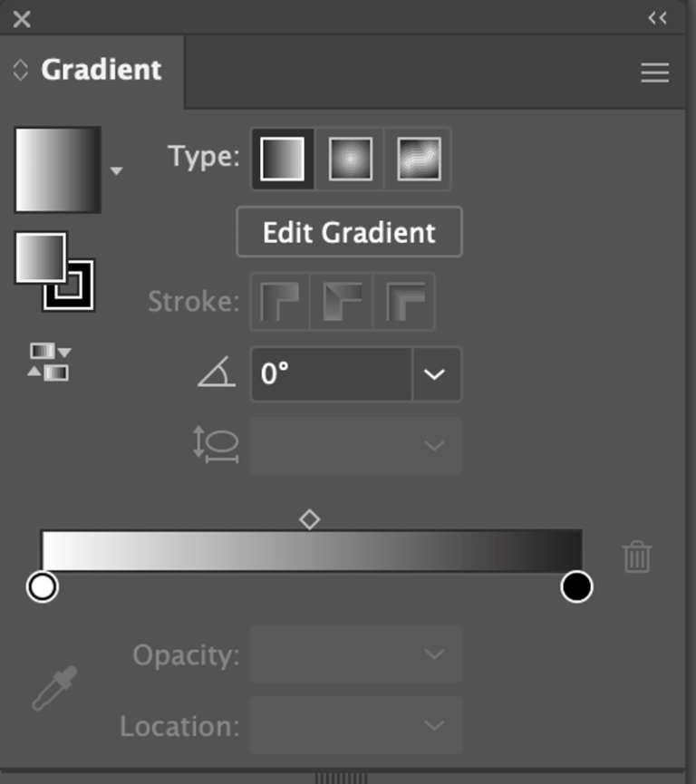Screen dimensions: 696x784
Task: Click the Edit Gradient button
Action: coord(349,232)
